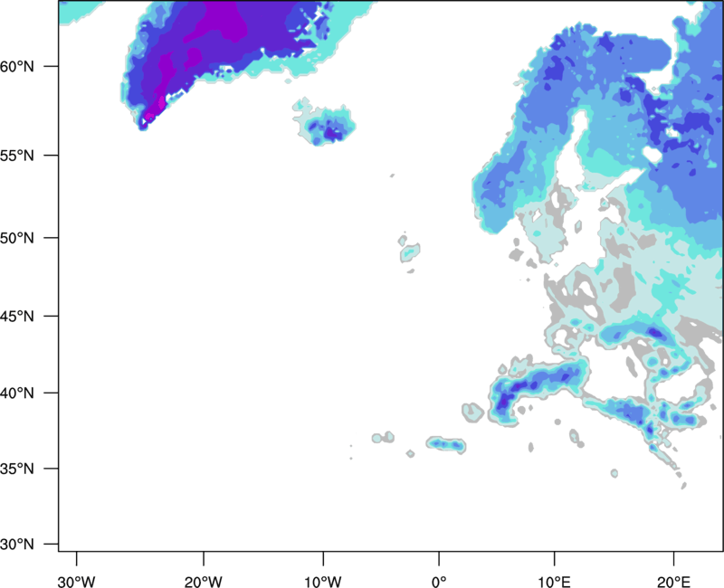
Task: Click the 0° longitude label
Action: (x=439, y=582)
